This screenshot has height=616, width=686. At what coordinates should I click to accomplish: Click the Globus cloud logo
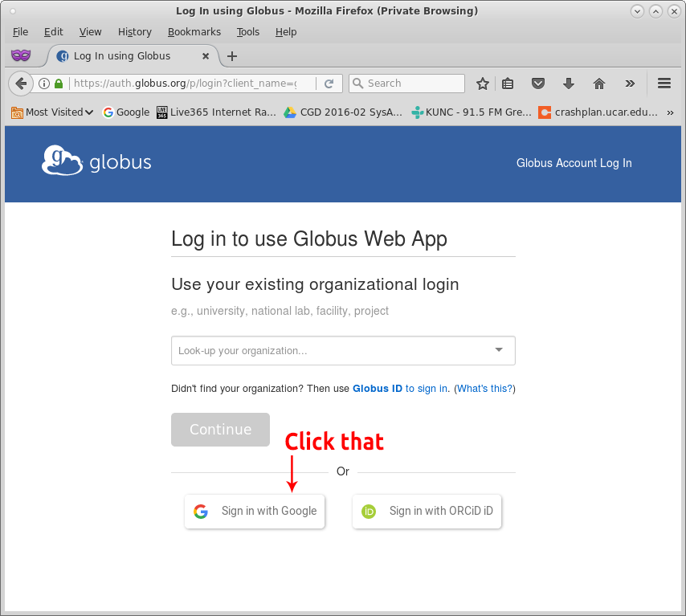click(63, 161)
